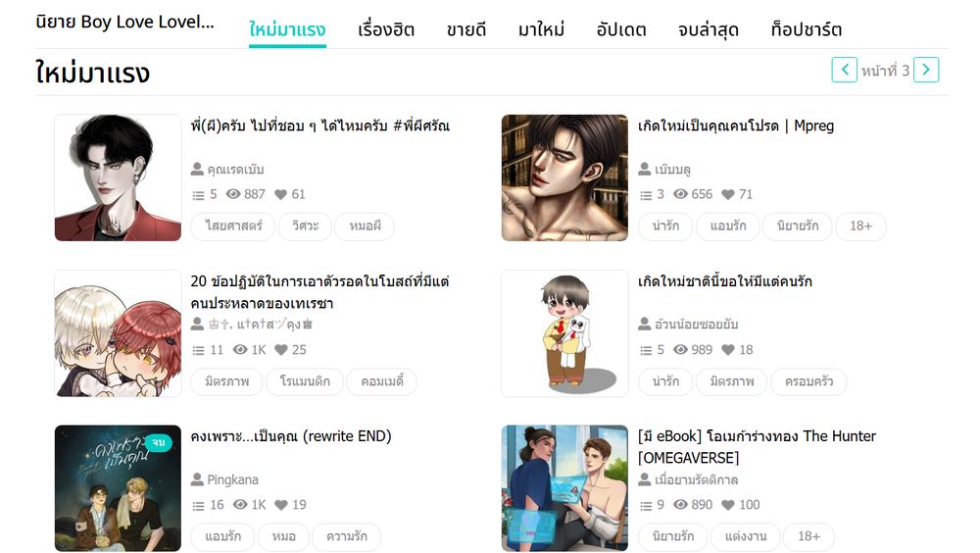
Task: Click the ครอบครัว tag
Action: pyautogui.click(x=808, y=381)
